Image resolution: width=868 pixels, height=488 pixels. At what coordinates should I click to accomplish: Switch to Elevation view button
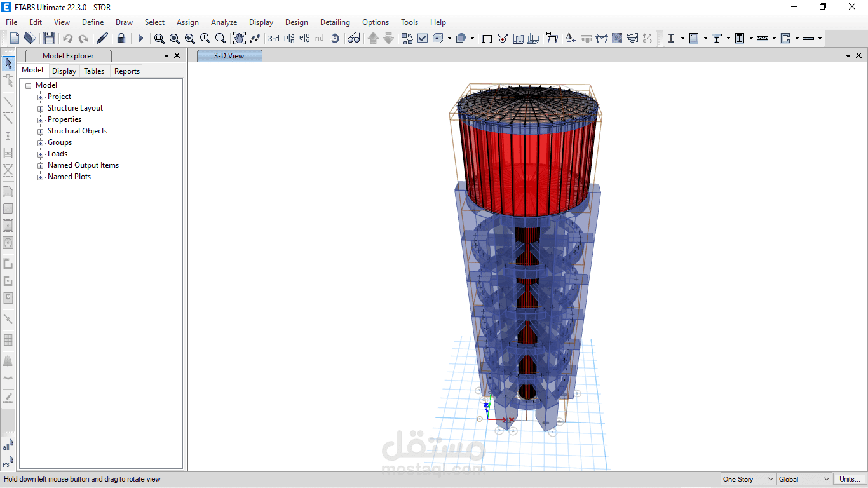coord(305,38)
